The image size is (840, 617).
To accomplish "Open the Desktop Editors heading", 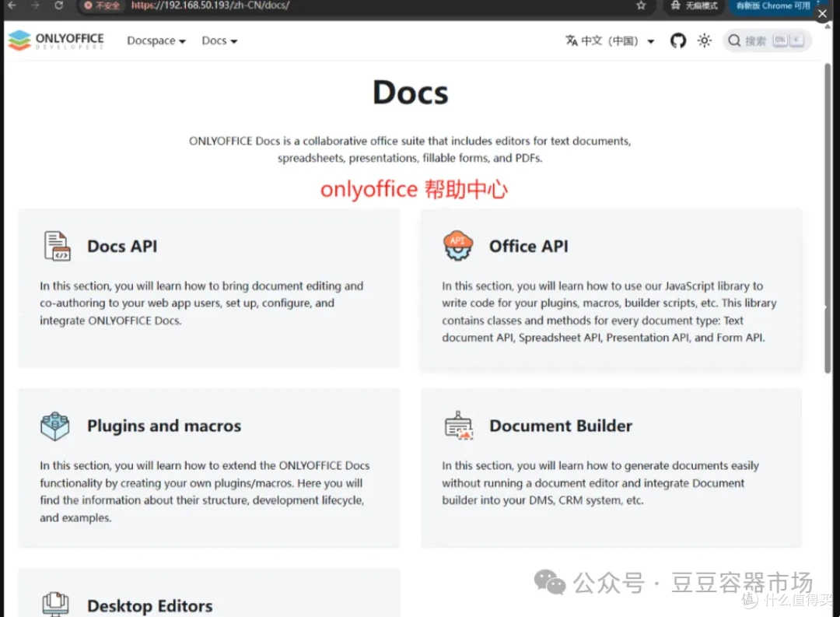I will point(150,606).
